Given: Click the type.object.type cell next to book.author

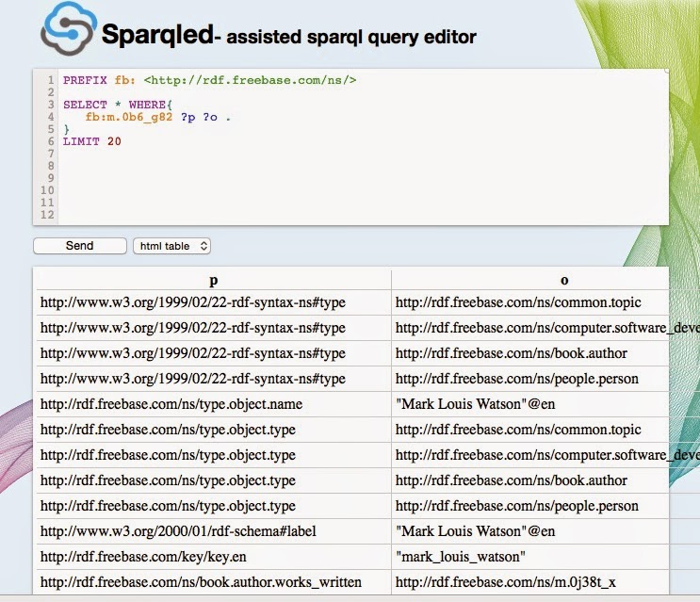Looking at the screenshot, I should [x=214, y=480].
